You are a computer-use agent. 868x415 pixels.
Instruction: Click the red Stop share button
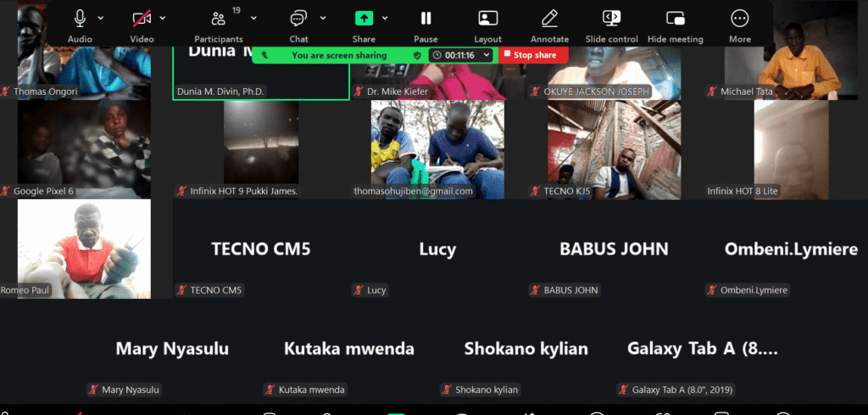pyautogui.click(x=534, y=55)
